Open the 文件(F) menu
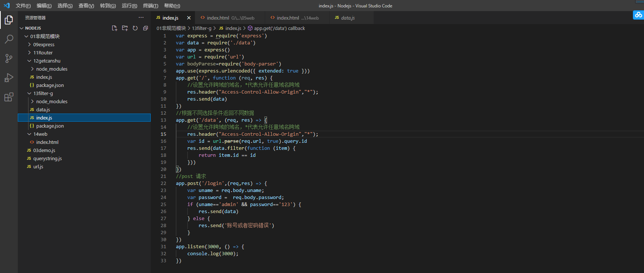The width and height of the screenshot is (644, 273). click(x=23, y=6)
